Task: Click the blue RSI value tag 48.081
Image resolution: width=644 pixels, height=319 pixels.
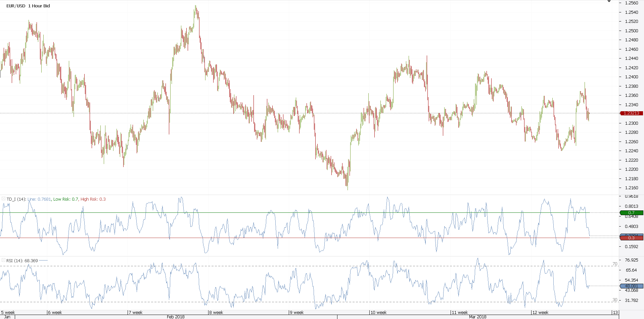Action: (x=631, y=286)
